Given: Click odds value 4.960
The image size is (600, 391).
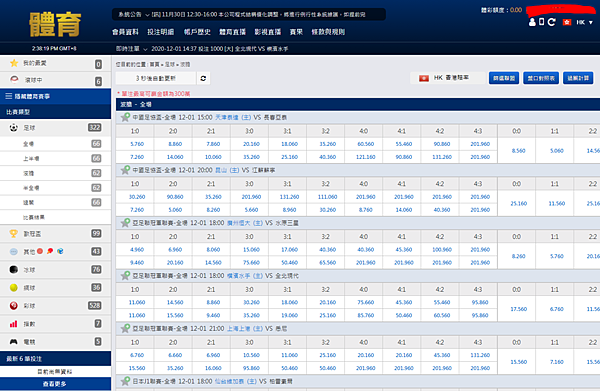Looking at the screenshot, I should click(137, 250).
